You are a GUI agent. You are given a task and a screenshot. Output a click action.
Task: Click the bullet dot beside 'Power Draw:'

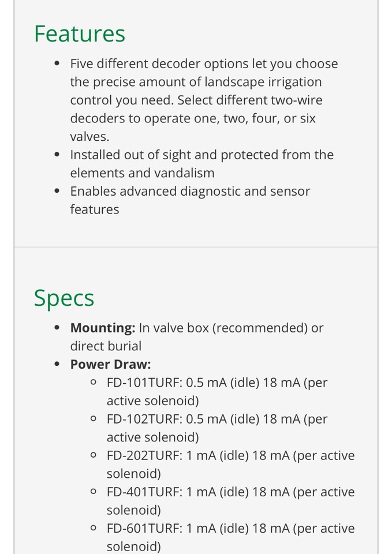pos(57,364)
